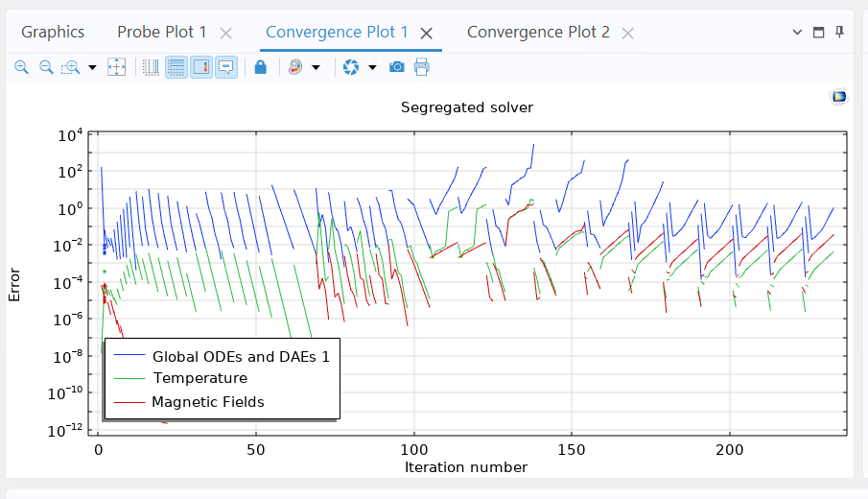Toggle x-axis log scale button
Viewport: 868px width, 499px height.
152,67
